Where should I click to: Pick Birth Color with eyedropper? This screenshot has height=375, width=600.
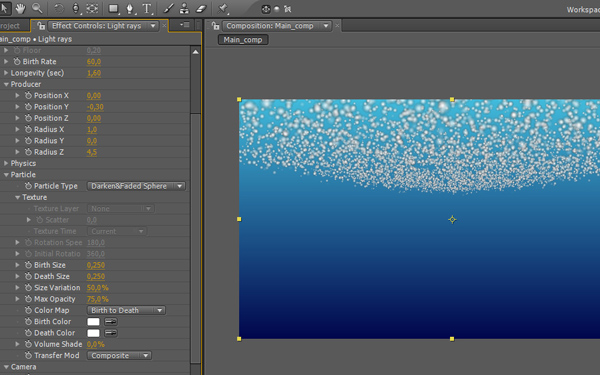click(111, 322)
